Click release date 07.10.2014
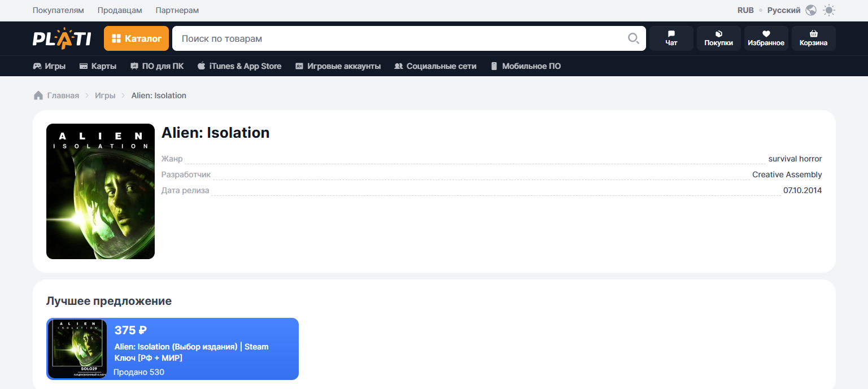The width and height of the screenshot is (868, 389). click(802, 190)
